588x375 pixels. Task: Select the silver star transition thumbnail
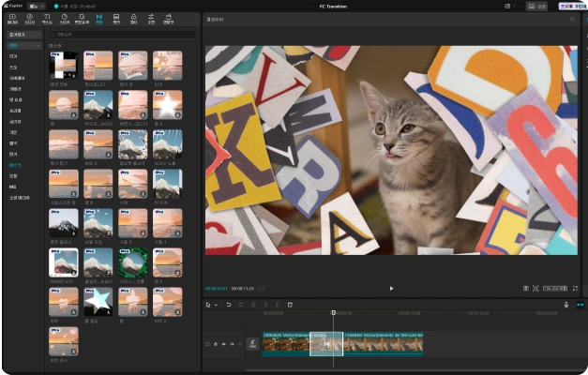pos(98,302)
